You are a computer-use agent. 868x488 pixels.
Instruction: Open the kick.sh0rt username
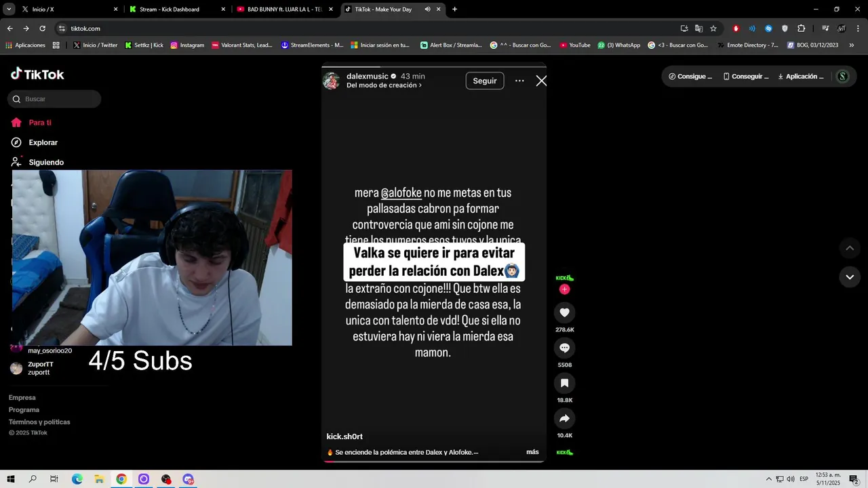[344, 436]
